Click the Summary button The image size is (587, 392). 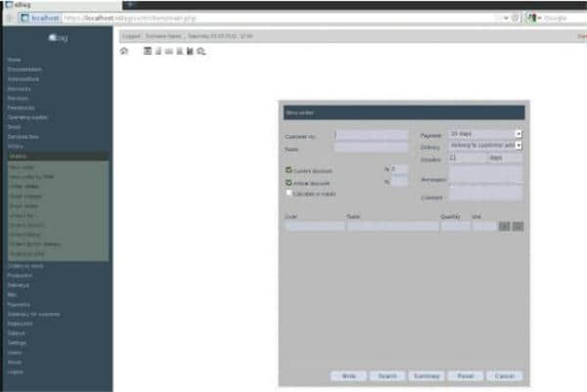pyautogui.click(x=427, y=376)
